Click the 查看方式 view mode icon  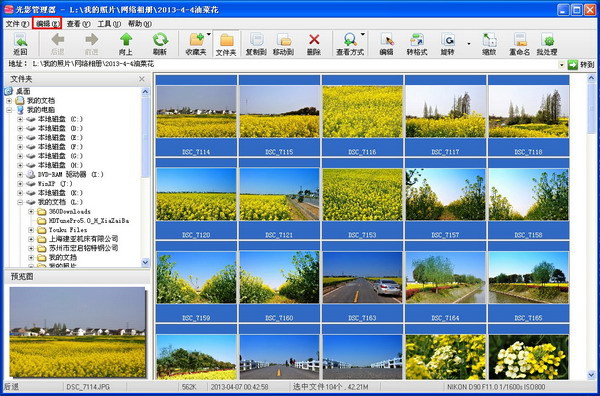pyautogui.click(x=349, y=44)
